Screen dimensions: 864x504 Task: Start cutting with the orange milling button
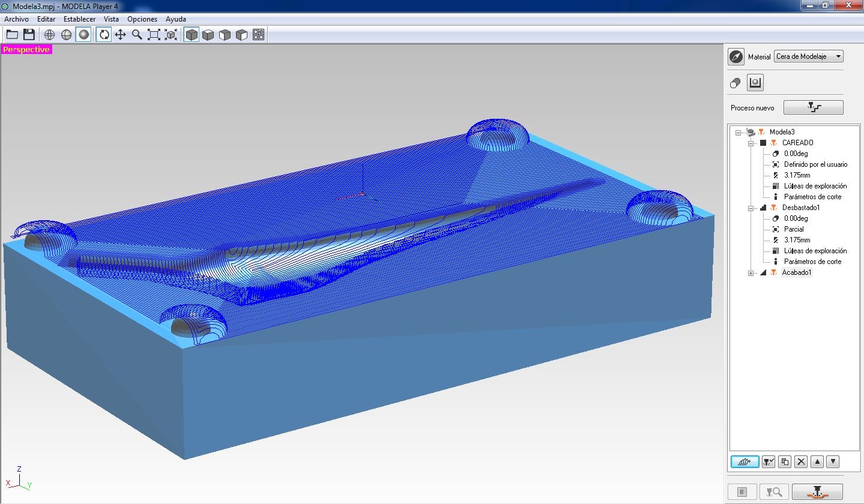(817, 492)
